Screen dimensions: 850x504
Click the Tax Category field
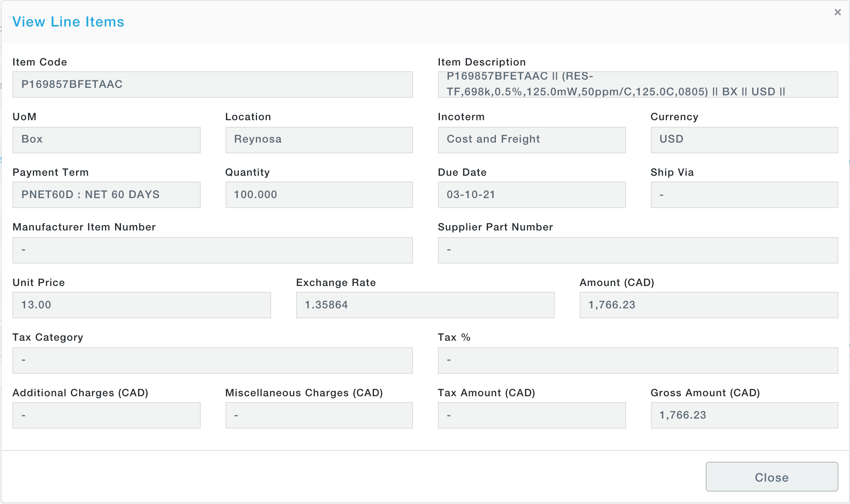[212, 360]
